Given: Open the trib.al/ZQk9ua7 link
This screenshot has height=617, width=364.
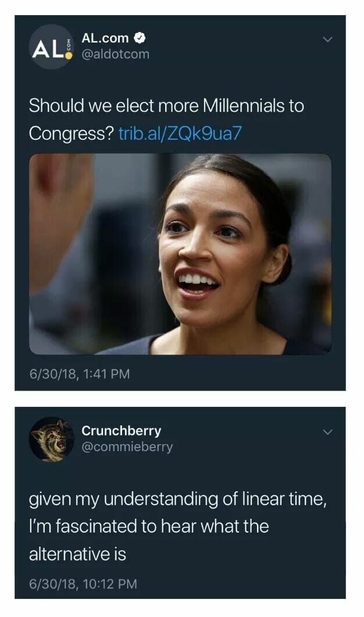Looking at the screenshot, I should pos(180,134).
